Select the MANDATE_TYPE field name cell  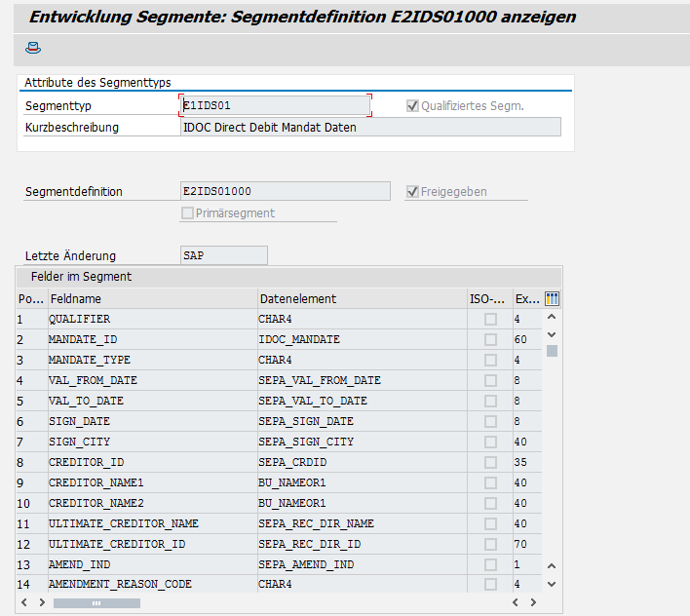(152, 360)
